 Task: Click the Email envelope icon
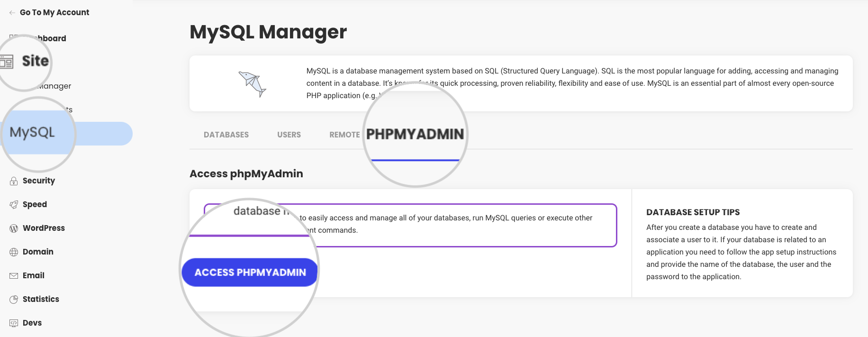pos(14,275)
